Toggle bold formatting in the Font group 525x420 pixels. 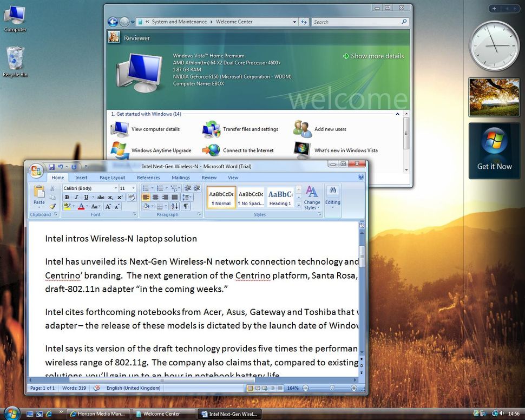click(68, 196)
